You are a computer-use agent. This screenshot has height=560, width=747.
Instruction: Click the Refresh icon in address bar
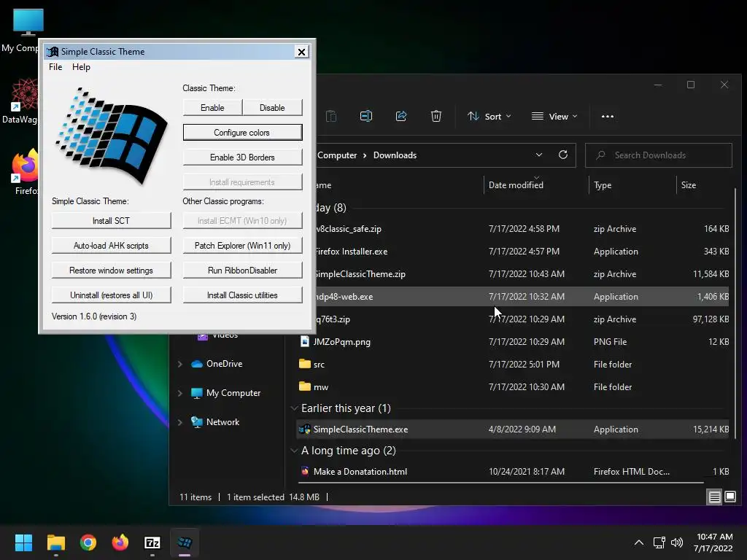563,155
